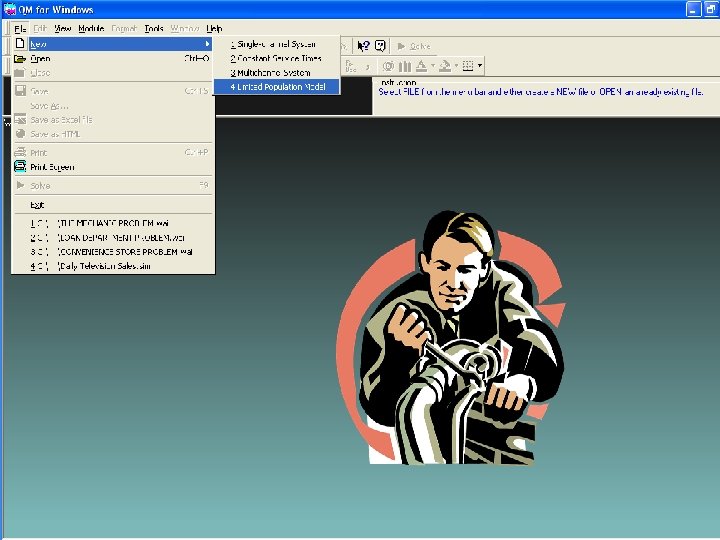Expand the fill color dropdown arrow
Image resolution: width=720 pixels, height=540 pixels.
pyautogui.click(x=456, y=66)
